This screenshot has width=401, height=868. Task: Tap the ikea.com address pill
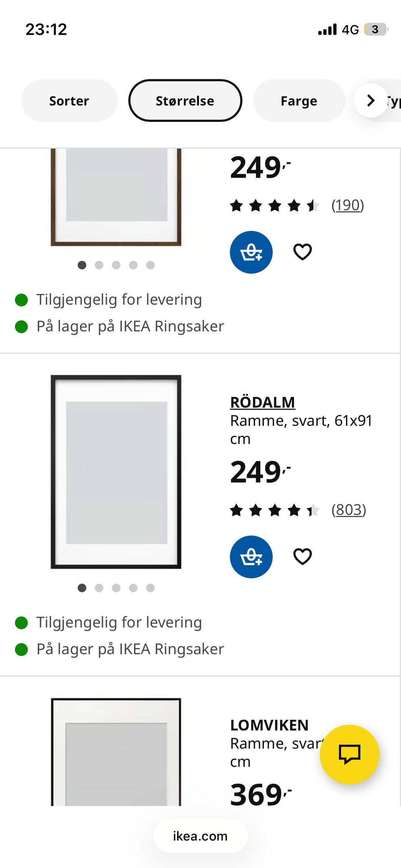[200, 836]
